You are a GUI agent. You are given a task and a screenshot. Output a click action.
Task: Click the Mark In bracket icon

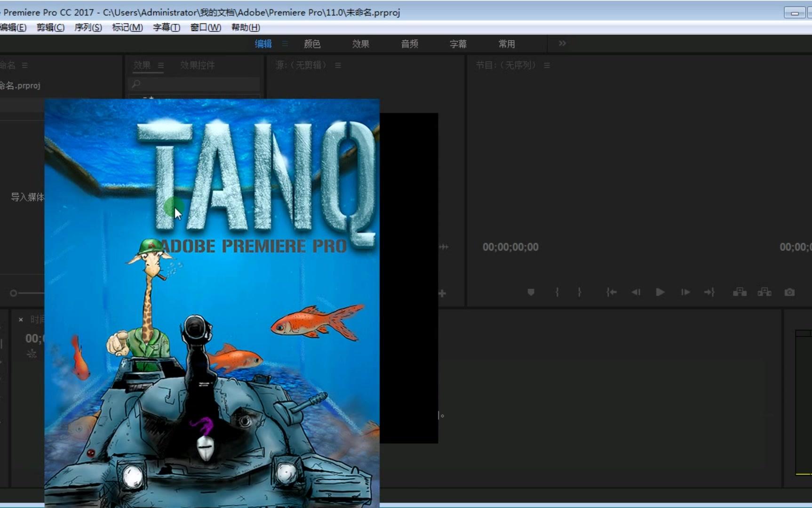(x=557, y=292)
